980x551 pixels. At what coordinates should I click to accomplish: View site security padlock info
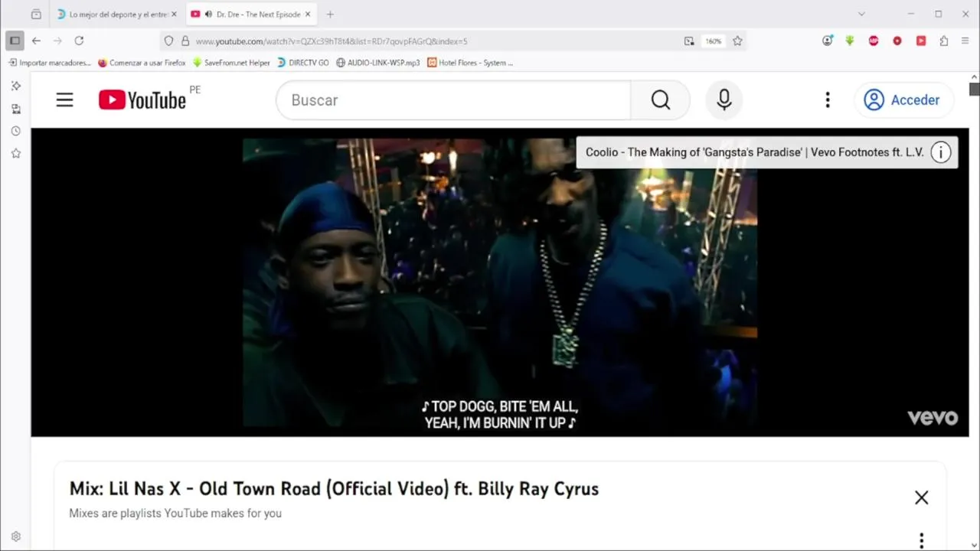185,41
